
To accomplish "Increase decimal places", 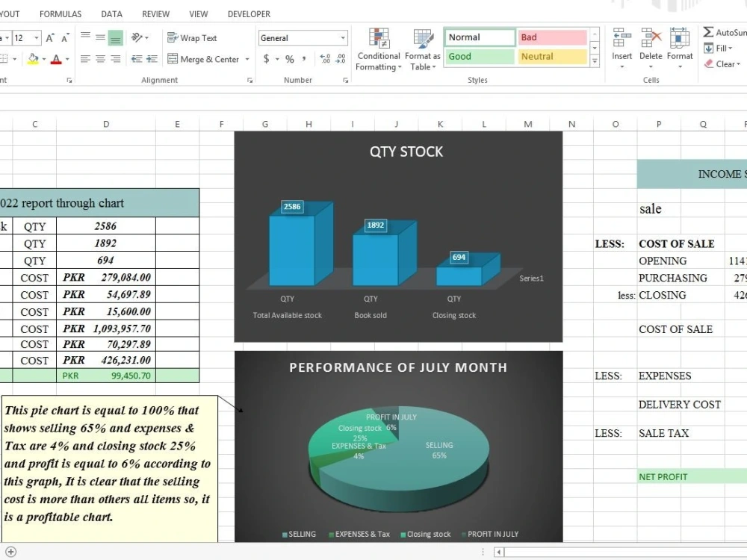I will (x=325, y=59).
